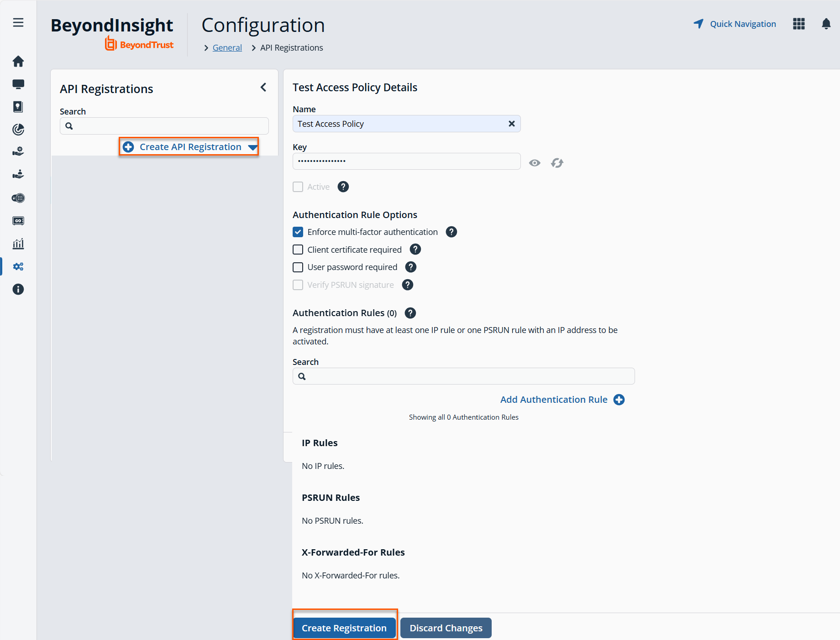Focus the Name input field

(406, 124)
